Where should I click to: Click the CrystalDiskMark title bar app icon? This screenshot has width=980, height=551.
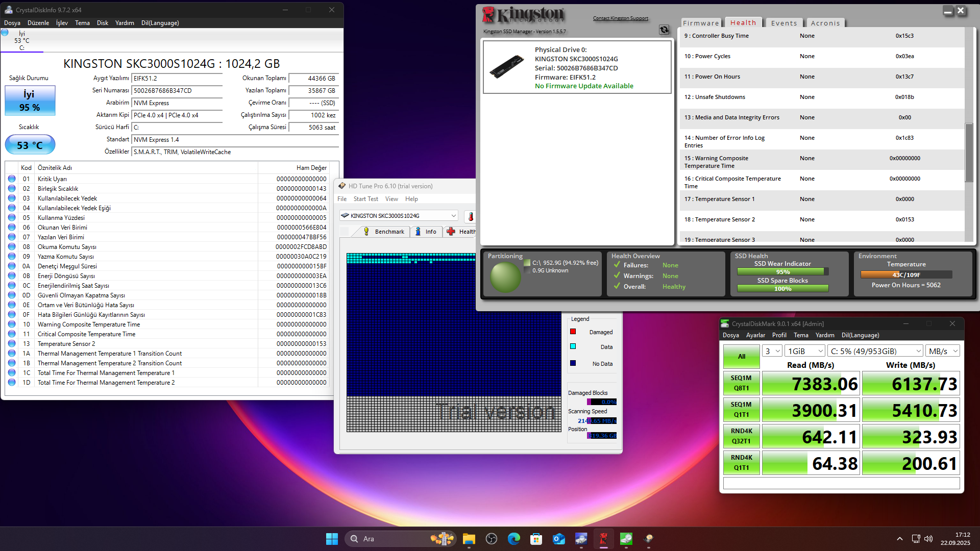point(725,324)
